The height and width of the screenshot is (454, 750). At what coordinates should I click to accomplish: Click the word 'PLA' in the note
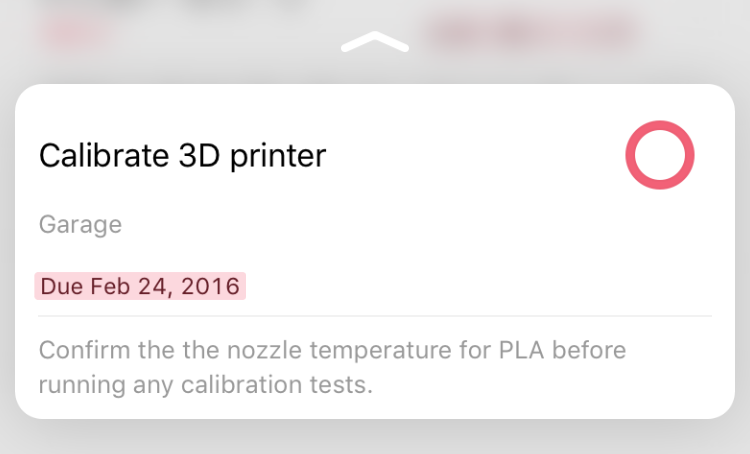[x=521, y=350]
